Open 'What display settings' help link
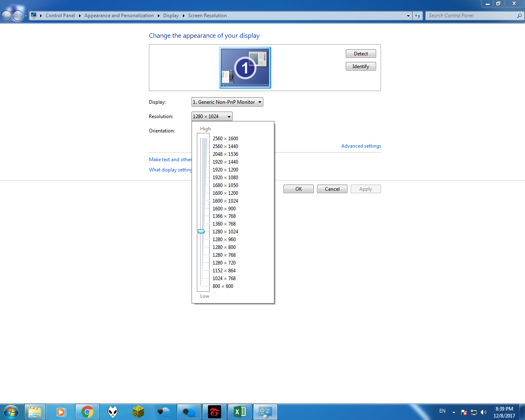The height and width of the screenshot is (420, 525). [x=170, y=170]
